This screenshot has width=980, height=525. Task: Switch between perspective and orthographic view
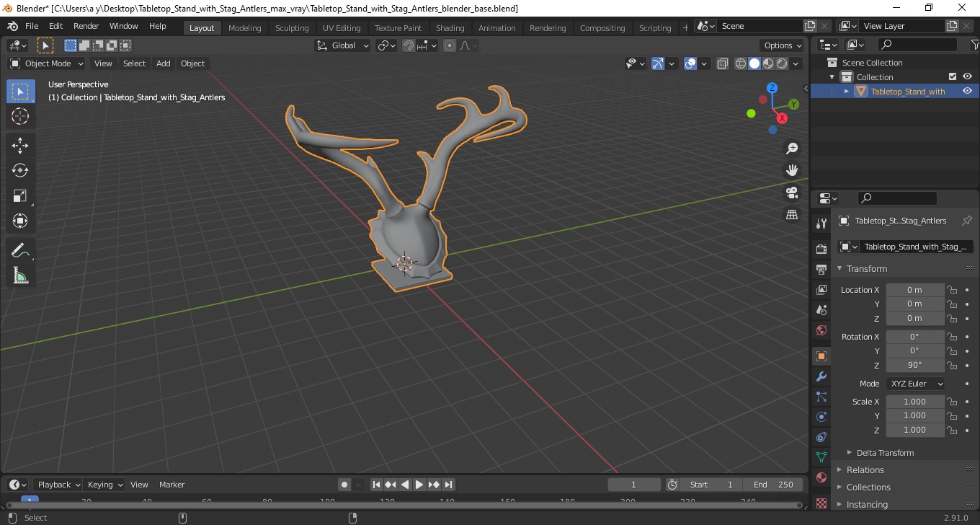[792, 215]
